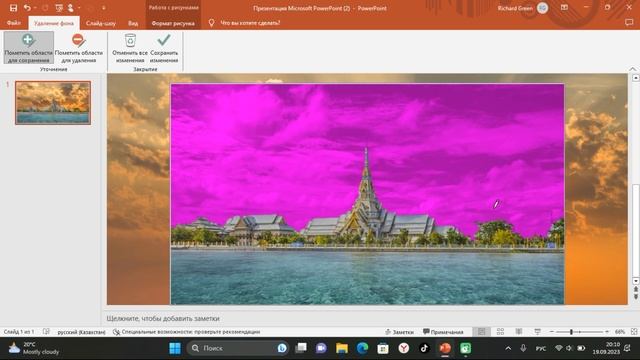This screenshot has height=360, width=640.
Task: Toggle Заметки notes button in status bar
Action: [x=399, y=332]
